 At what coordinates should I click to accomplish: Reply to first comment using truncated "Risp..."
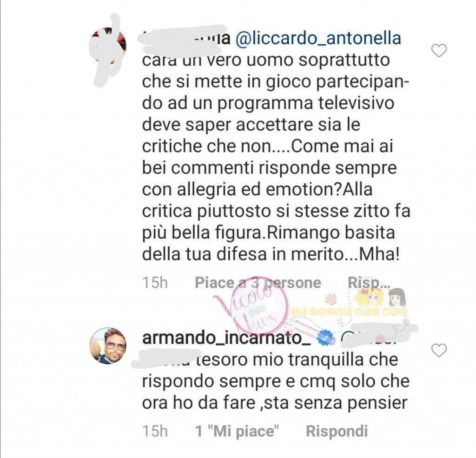(x=369, y=283)
